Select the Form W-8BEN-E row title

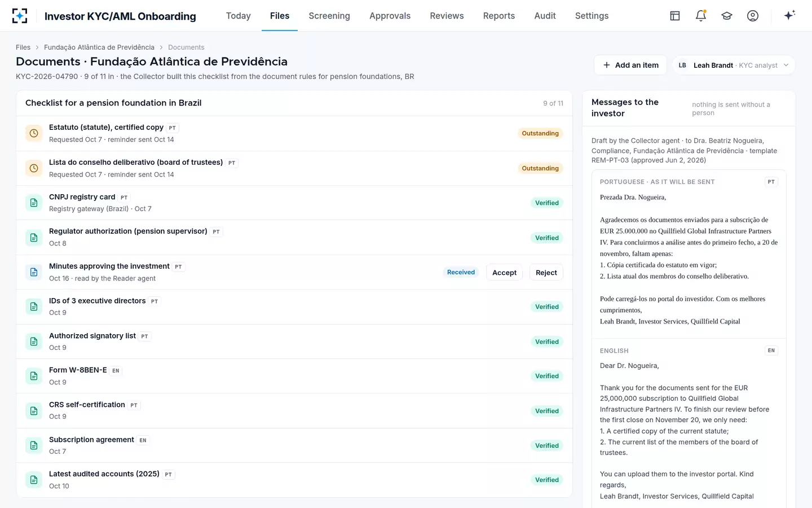(78, 370)
